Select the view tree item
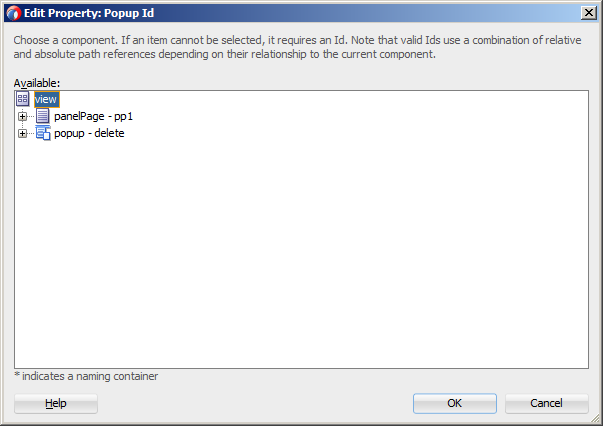This screenshot has width=603, height=426. point(46,99)
